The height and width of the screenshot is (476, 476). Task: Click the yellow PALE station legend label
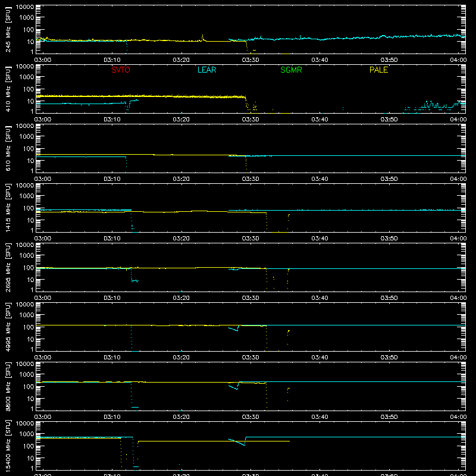tap(378, 70)
